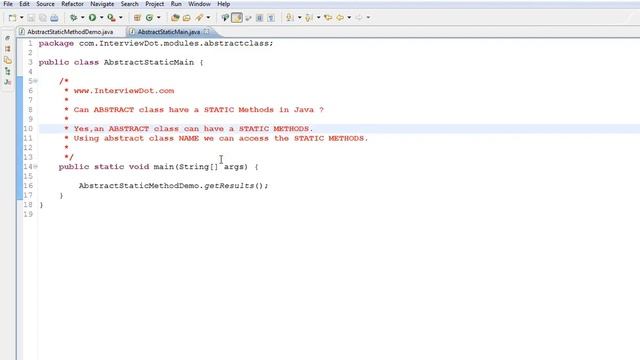Open the Source menu
The image size is (640, 360).
45,4
